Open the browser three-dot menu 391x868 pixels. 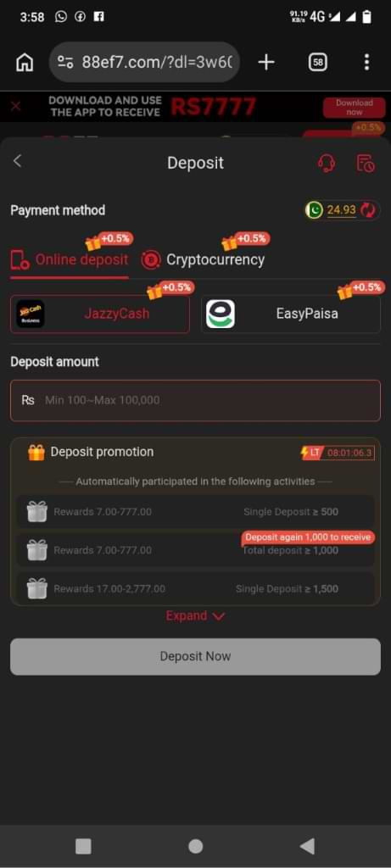(366, 63)
